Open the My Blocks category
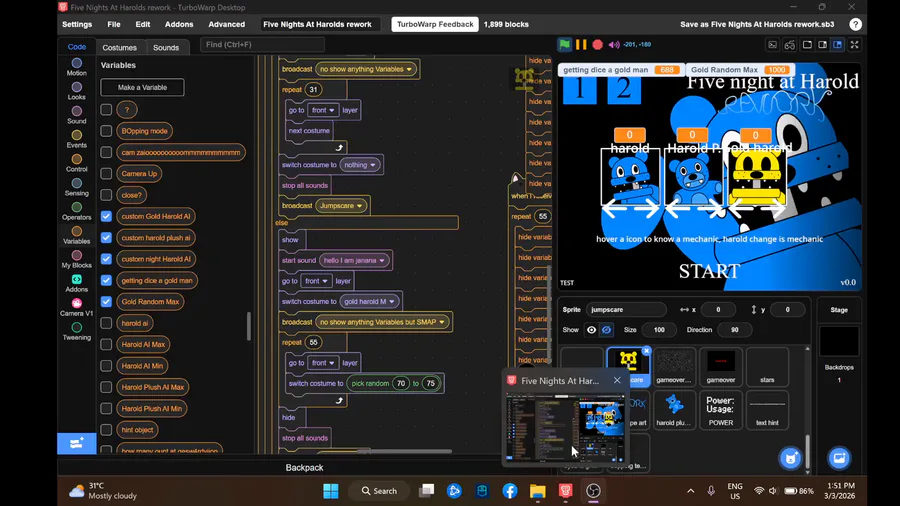The height and width of the screenshot is (506, 900). click(76, 259)
